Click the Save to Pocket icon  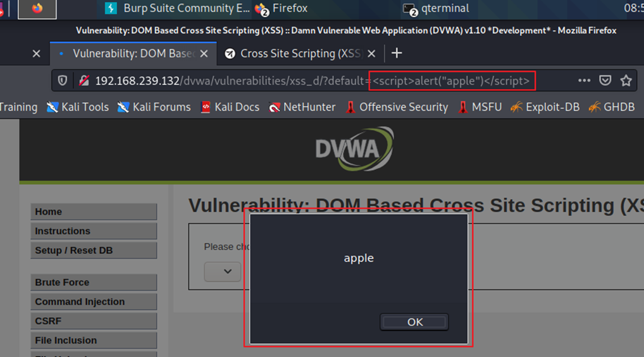[x=605, y=80]
